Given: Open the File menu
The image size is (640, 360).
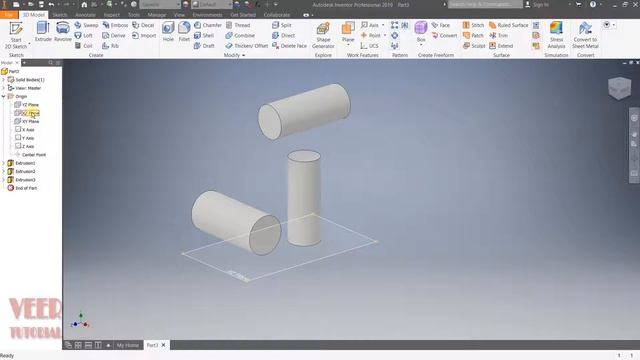Looking at the screenshot, I should pos(9,15).
